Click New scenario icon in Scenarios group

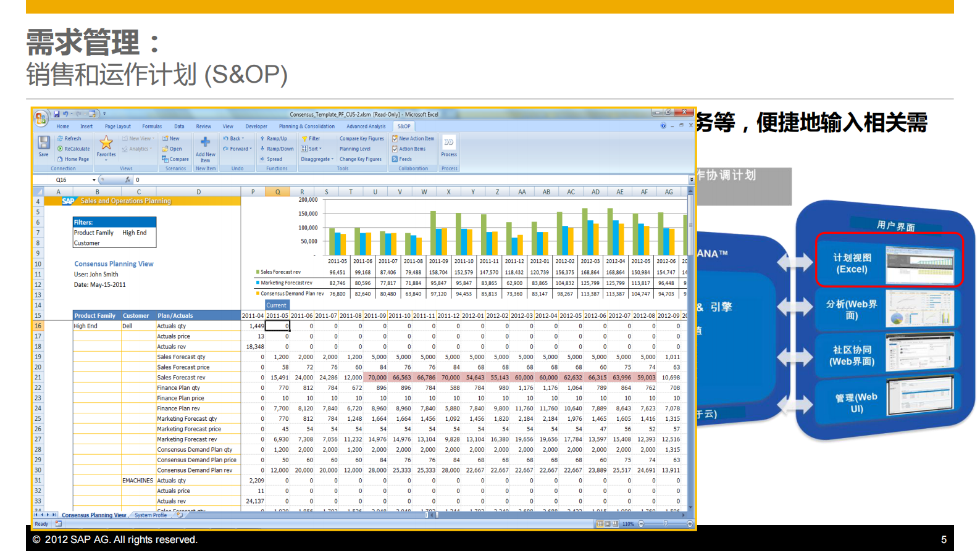tap(165, 139)
